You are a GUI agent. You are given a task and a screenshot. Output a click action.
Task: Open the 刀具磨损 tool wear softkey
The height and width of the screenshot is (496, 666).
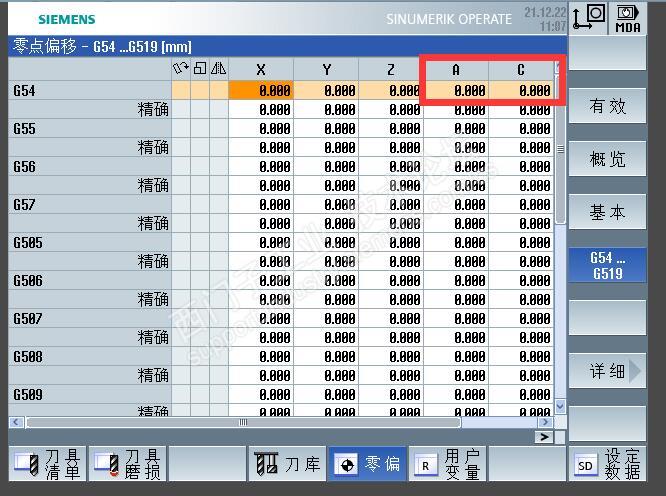[x=127, y=464]
